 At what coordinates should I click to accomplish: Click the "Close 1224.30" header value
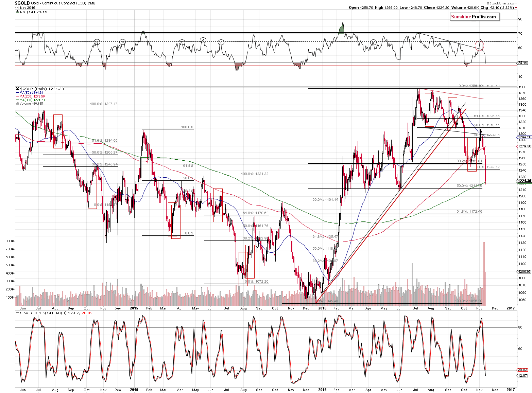(x=436, y=7)
